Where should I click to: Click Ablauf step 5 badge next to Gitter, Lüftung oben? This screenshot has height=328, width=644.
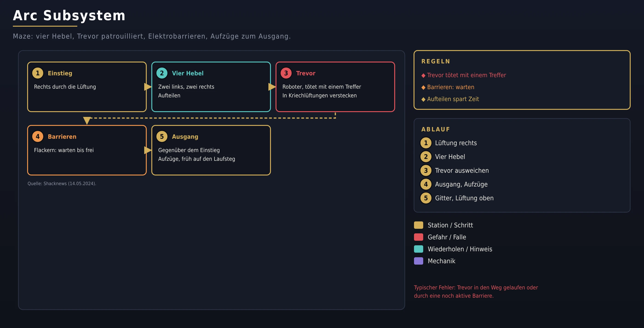click(426, 198)
